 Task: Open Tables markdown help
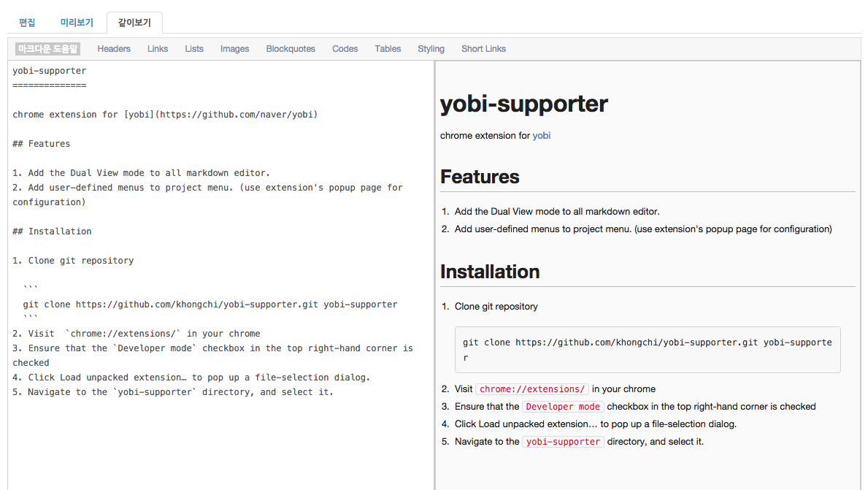coord(388,49)
